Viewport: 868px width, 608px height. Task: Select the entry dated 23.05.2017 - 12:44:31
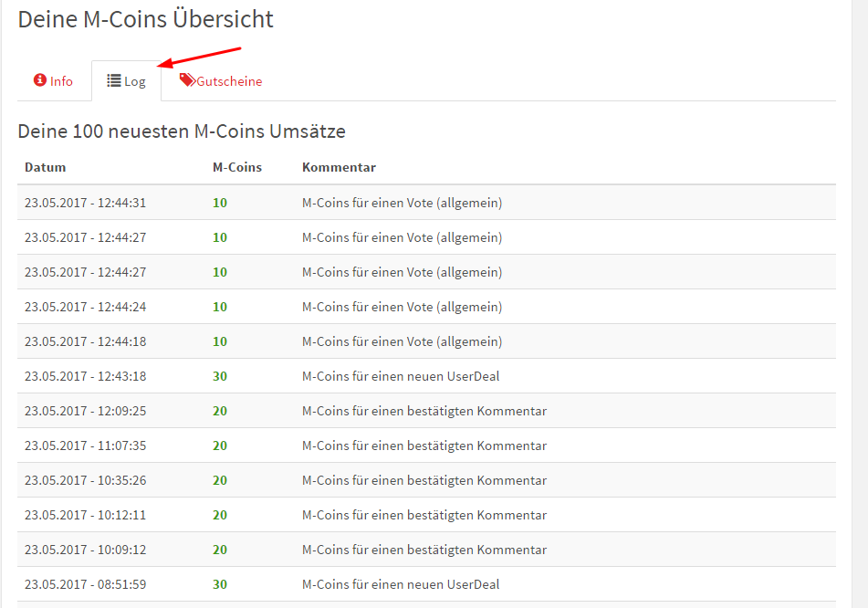pyautogui.click(x=85, y=203)
